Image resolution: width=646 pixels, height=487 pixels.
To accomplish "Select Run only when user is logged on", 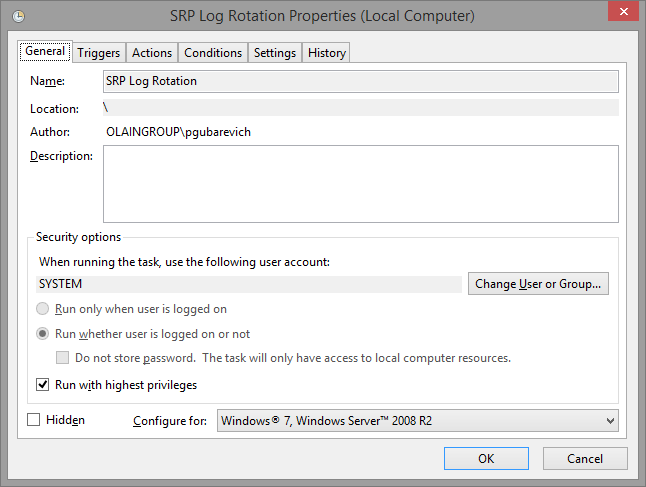I will [43, 310].
